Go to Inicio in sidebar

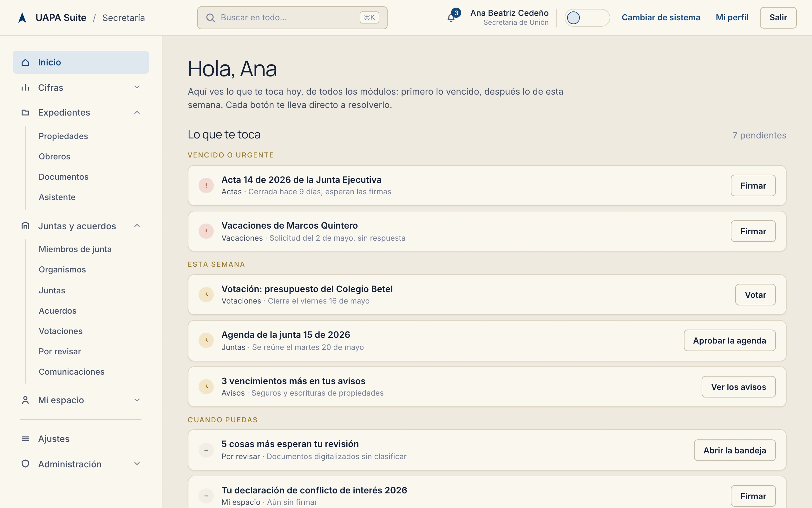pyautogui.click(x=81, y=62)
